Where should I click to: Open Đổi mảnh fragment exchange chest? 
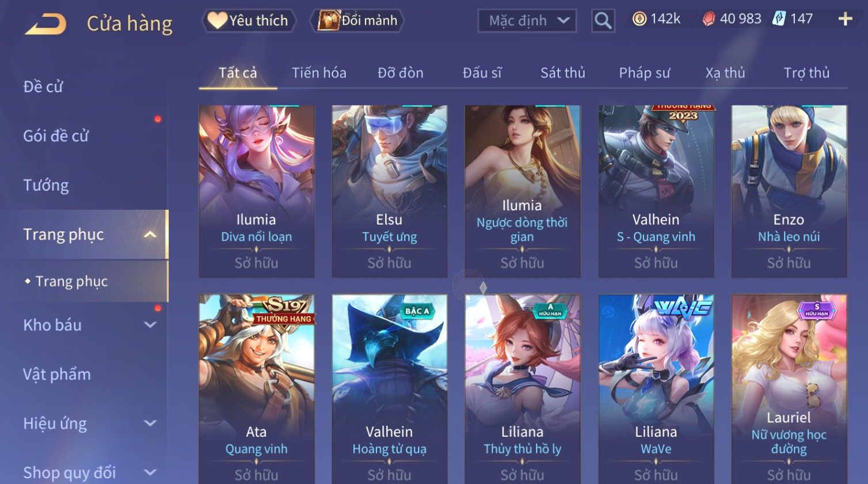[357, 21]
